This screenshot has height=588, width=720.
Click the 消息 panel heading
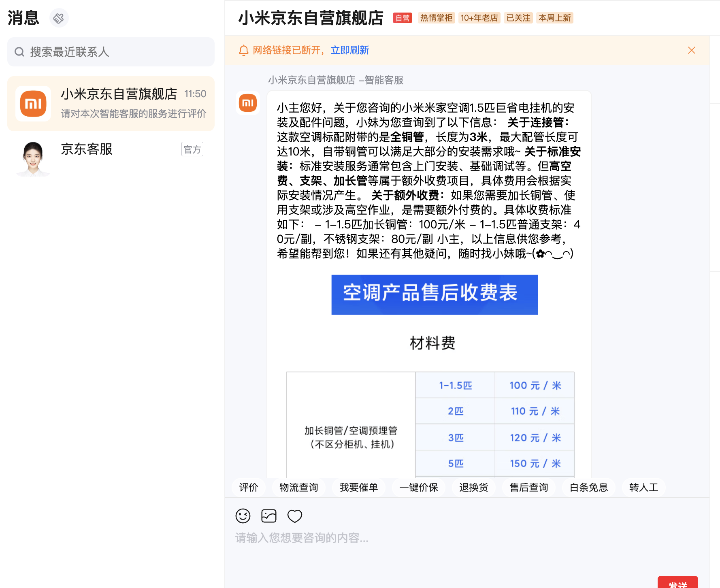pyautogui.click(x=23, y=18)
